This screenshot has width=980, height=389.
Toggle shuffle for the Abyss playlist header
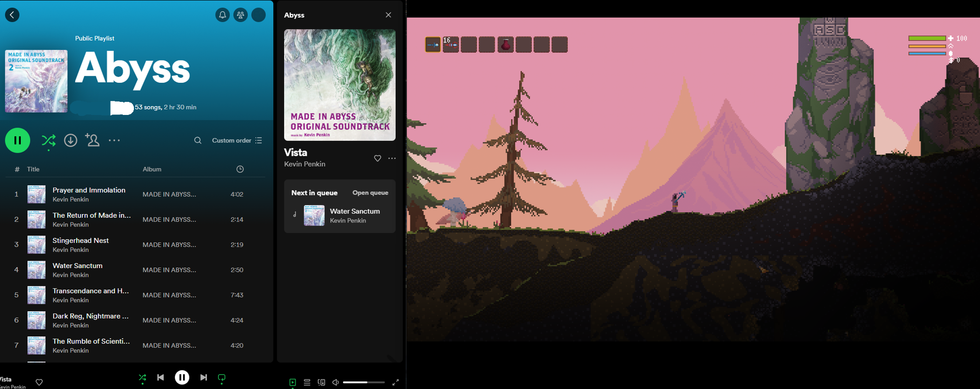coord(48,141)
